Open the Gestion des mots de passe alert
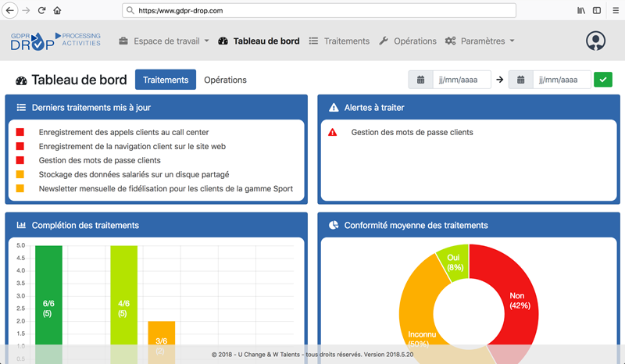 tap(412, 132)
